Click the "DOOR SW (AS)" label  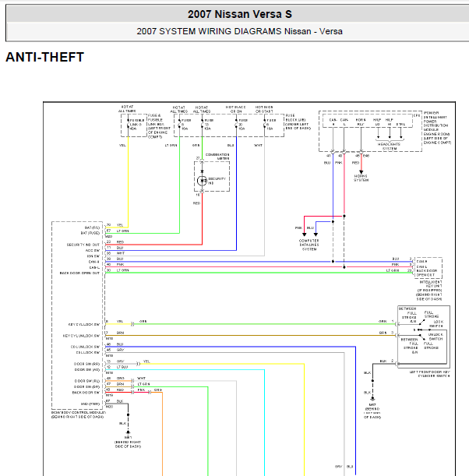pos(87,370)
